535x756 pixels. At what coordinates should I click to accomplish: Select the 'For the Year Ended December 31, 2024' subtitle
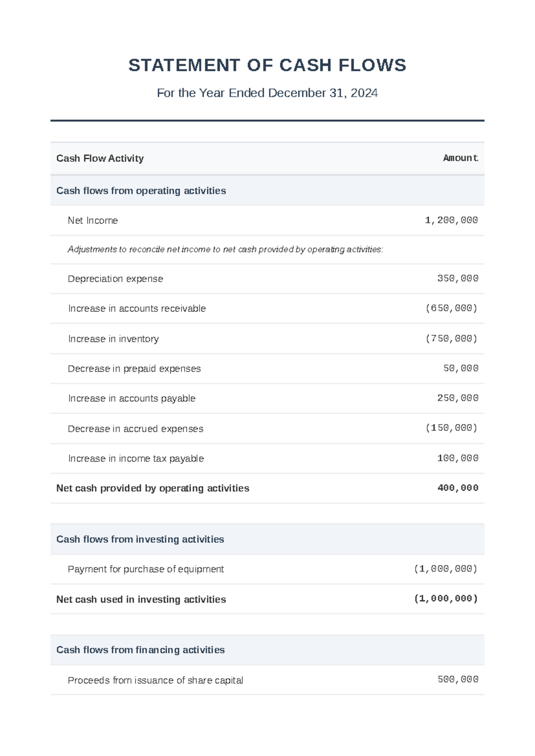pos(267,93)
